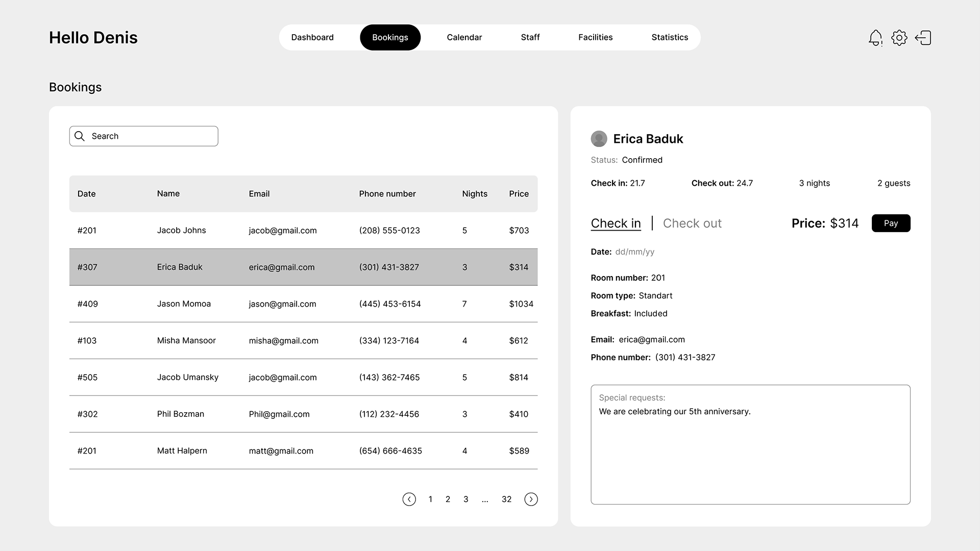The width and height of the screenshot is (980, 551).
Task: Navigate to the Statistics tab
Action: click(670, 37)
